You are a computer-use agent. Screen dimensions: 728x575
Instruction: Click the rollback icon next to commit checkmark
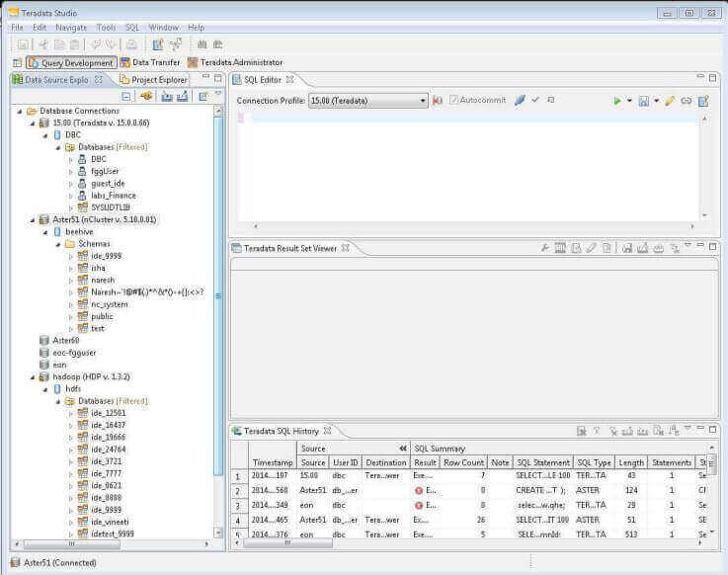551,100
